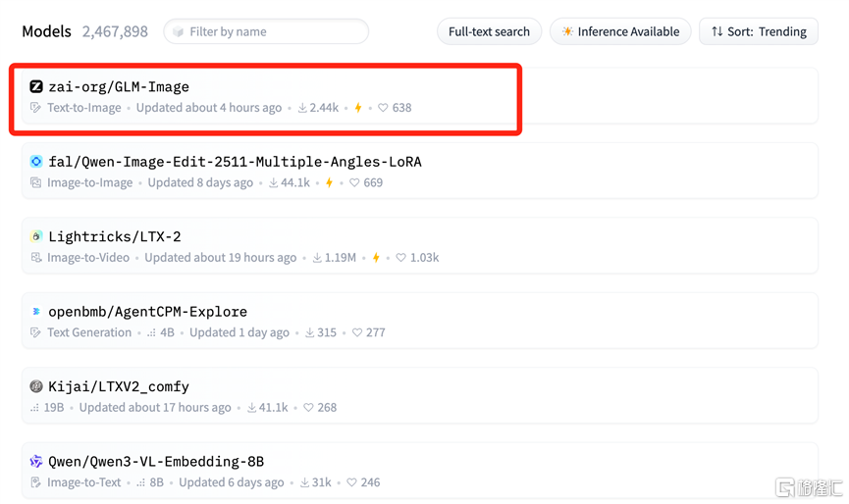Click the Kijai user avatar icon
Viewport: 849px width, 504px height.
(x=36, y=386)
